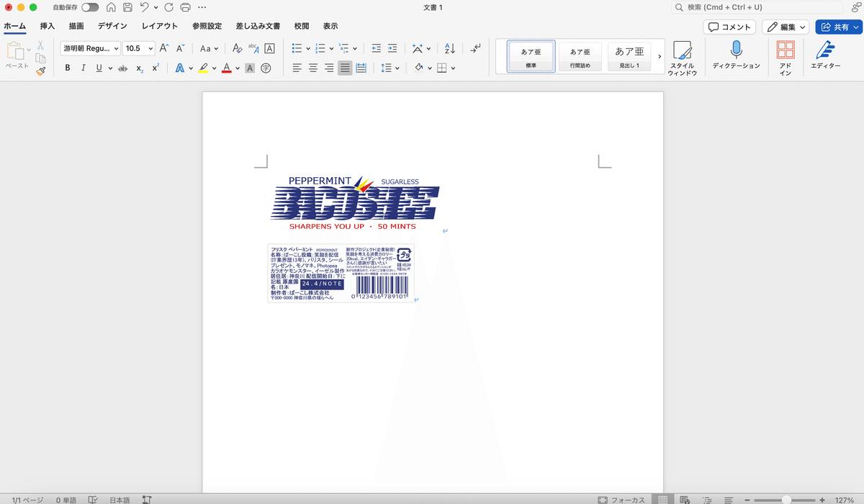Align text to the right
The image size is (864, 504).
coord(329,68)
